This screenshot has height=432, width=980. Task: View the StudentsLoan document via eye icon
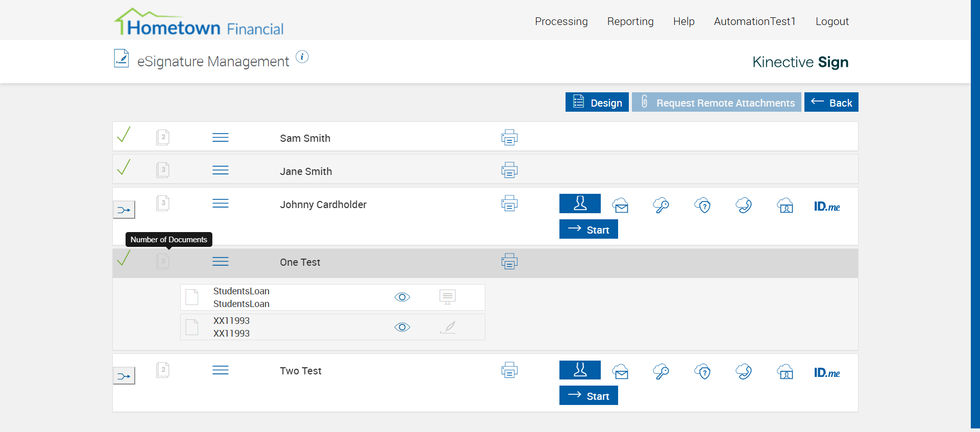(x=402, y=297)
